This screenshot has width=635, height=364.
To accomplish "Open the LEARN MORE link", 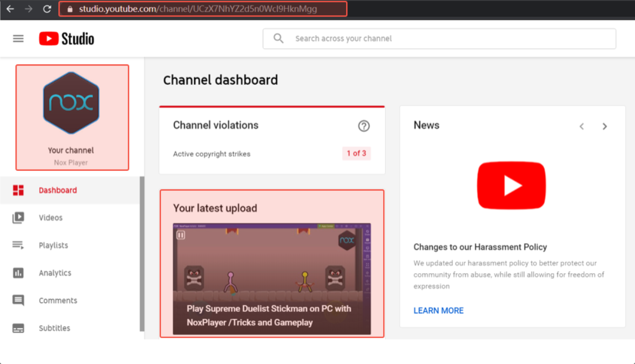I will pyautogui.click(x=438, y=311).
